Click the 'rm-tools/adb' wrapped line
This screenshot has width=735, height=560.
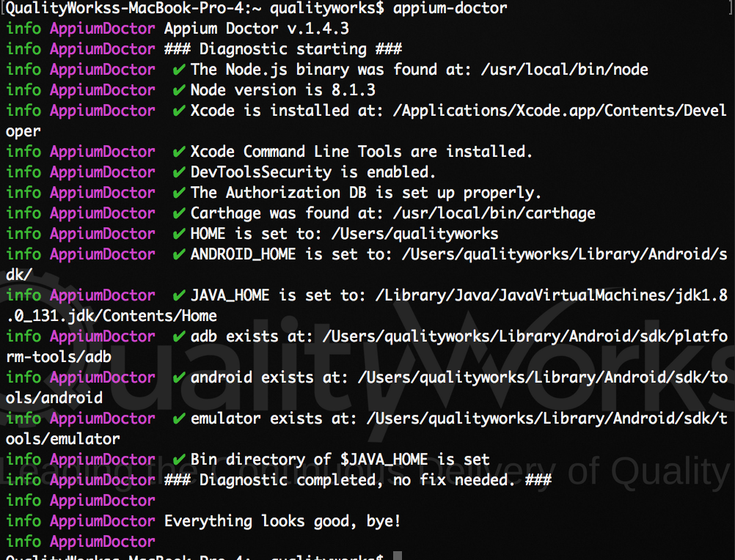click(x=59, y=357)
